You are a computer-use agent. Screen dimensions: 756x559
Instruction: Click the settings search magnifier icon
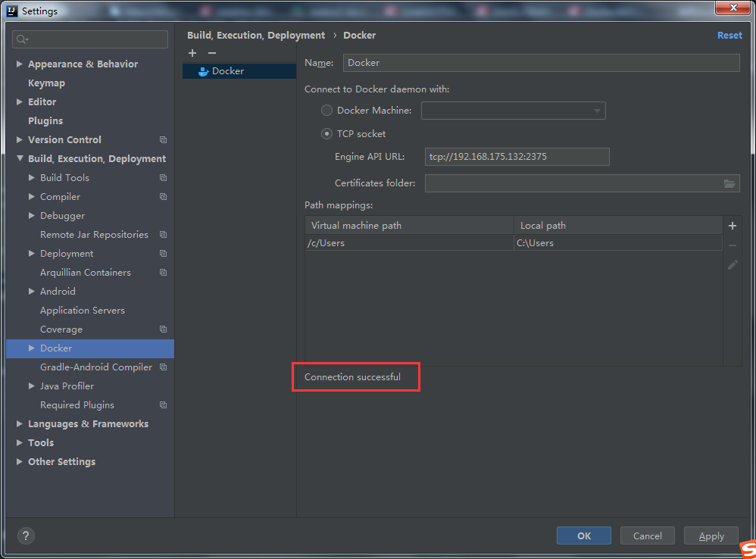(x=22, y=39)
